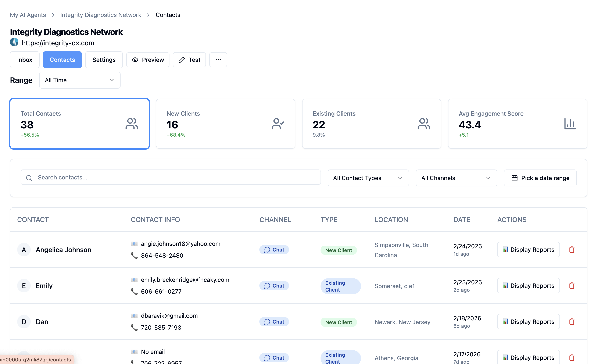Viewport: 601px width, 364px height.
Task: Click the email icon beside emily.breckenridge@fhcaky.com
Action: click(134, 280)
